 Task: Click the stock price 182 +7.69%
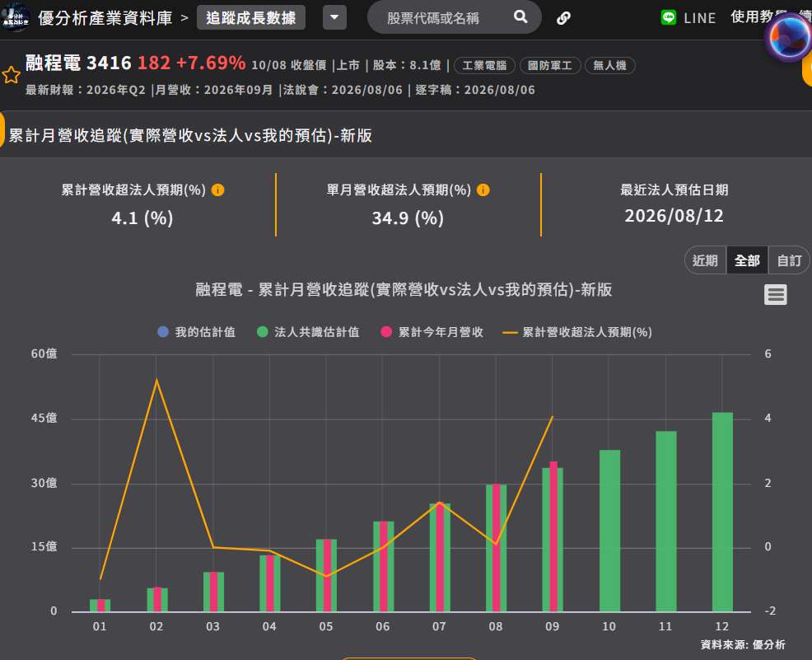point(191,63)
